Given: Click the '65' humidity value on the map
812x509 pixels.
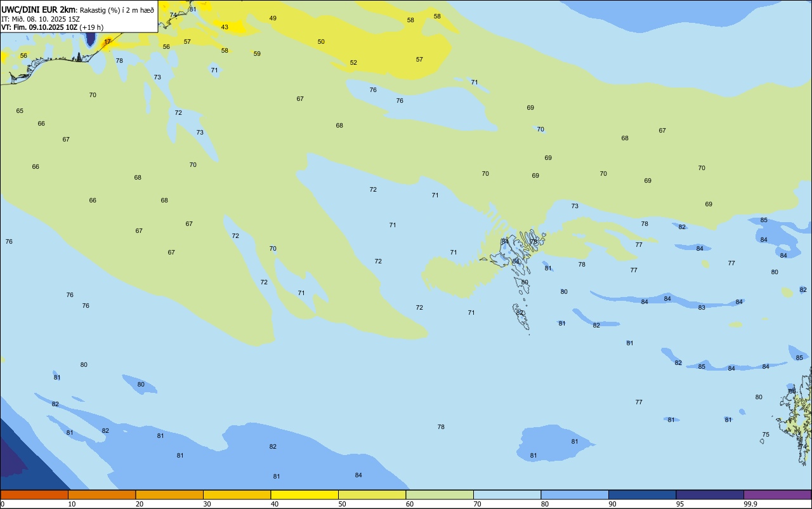Looking at the screenshot, I should click(20, 111).
